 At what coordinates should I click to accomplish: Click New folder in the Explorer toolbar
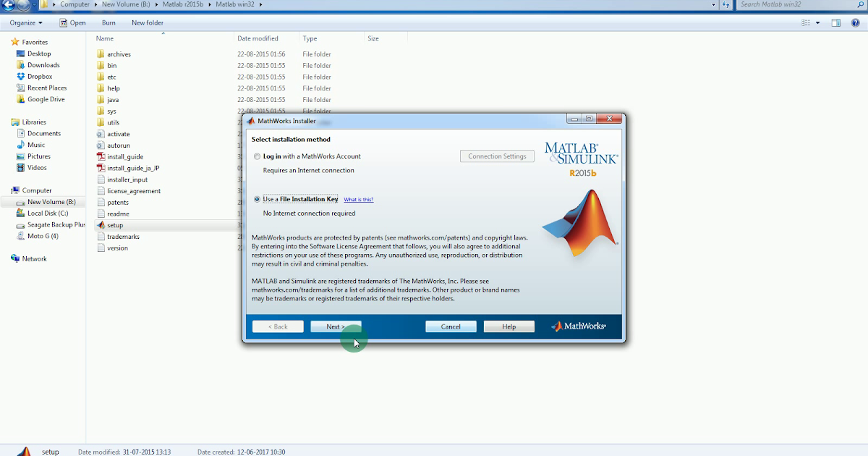[x=148, y=22]
